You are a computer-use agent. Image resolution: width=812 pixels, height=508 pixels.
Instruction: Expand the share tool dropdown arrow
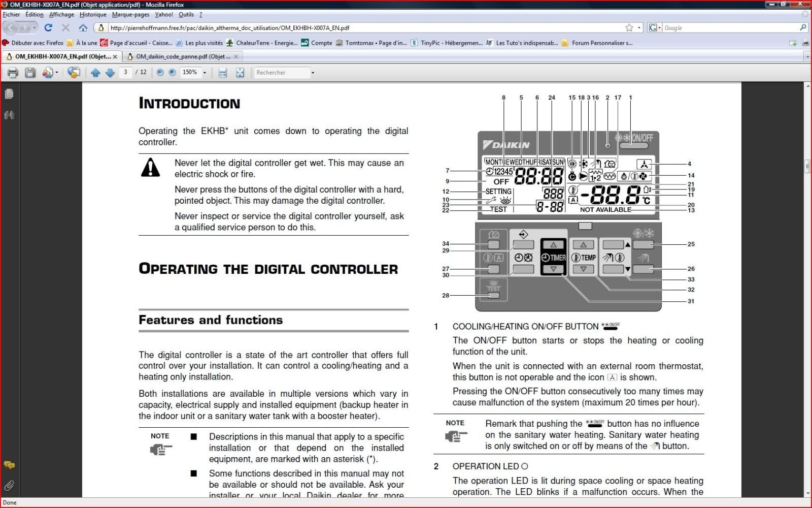click(56, 73)
